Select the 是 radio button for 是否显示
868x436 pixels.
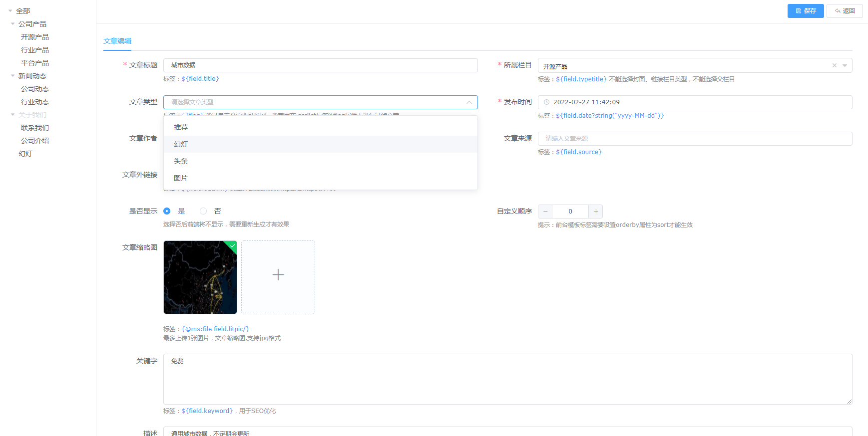pyautogui.click(x=167, y=212)
